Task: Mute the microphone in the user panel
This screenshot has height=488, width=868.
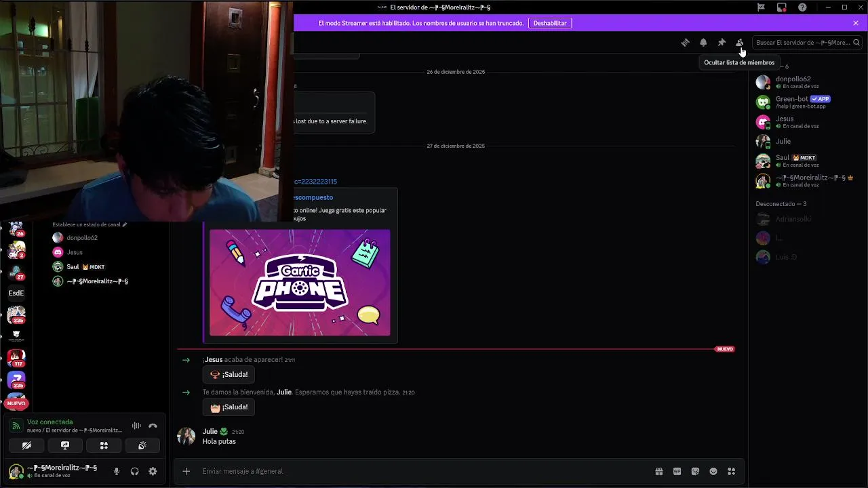Action: (x=117, y=471)
